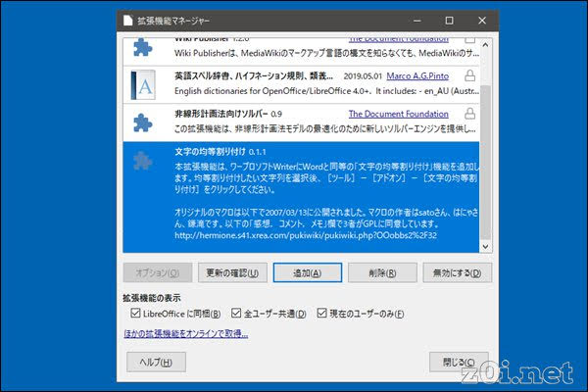588x392 pixels.
Task: Click the lock icon on 非線形計画法向けソルバー row
Action: (469, 114)
